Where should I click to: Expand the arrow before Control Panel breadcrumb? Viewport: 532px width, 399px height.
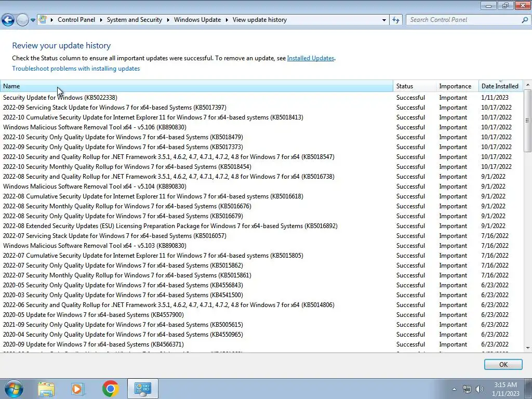point(52,20)
